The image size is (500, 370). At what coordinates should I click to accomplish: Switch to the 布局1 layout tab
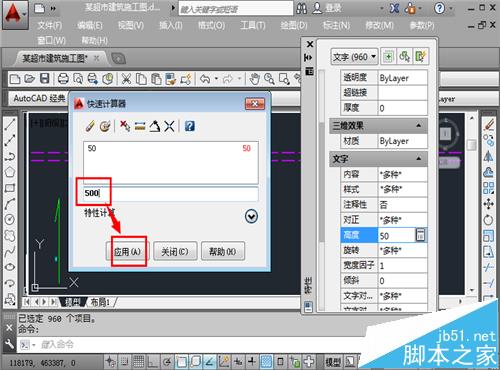[100, 302]
